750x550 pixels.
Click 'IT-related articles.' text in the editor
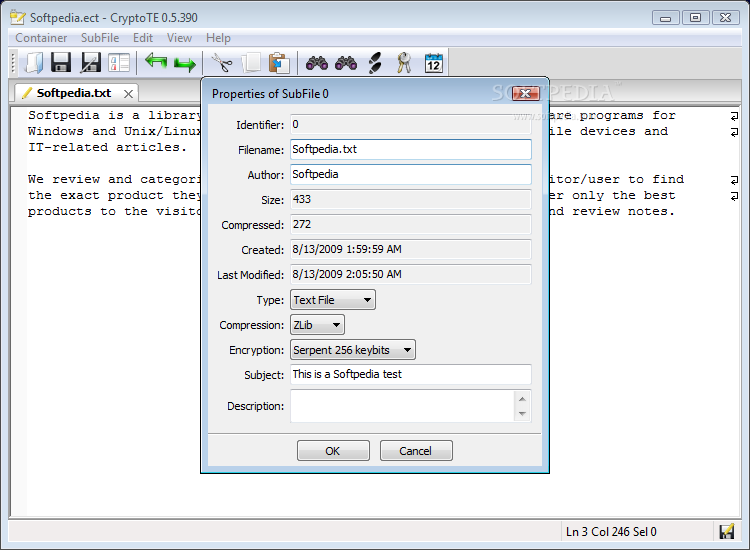(x=107, y=147)
